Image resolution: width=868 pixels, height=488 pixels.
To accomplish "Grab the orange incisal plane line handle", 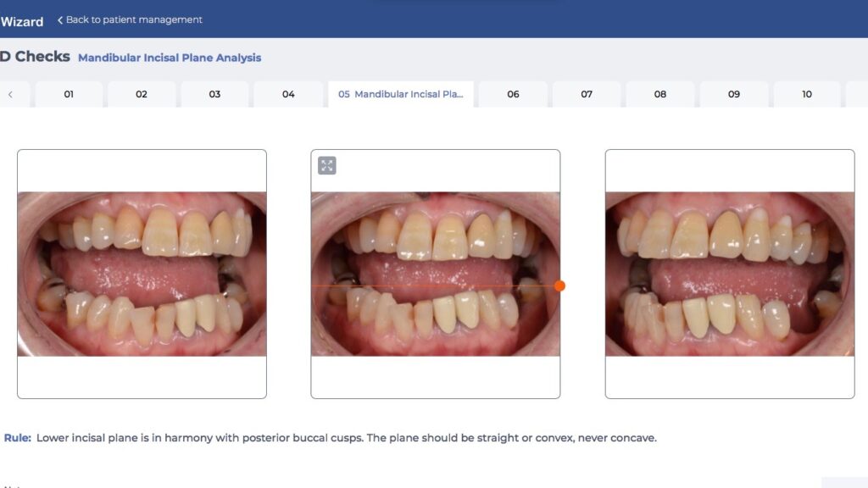I will click(559, 286).
